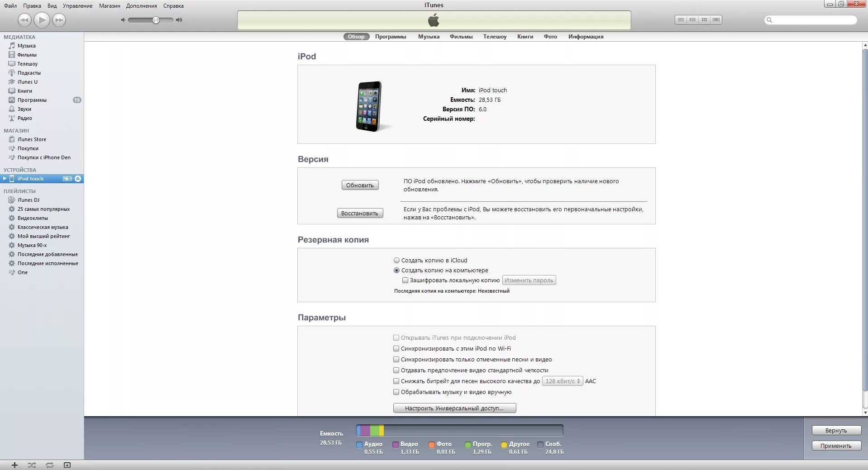
Task: Open the One playlist
Action: (42, 272)
